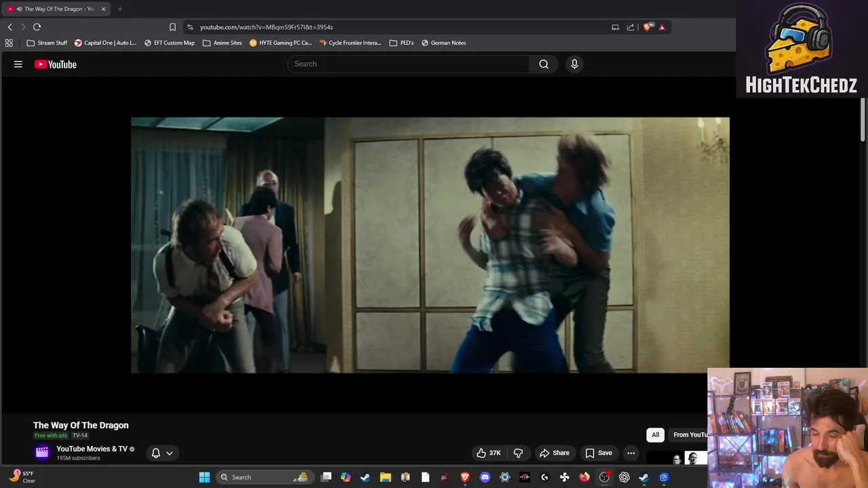Go back in browser history

(x=9, y=27)
